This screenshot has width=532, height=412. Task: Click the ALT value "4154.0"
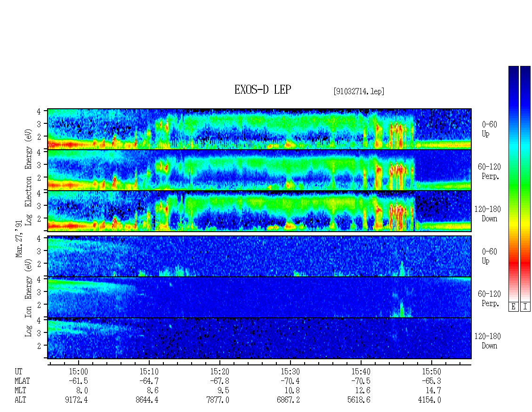429,400
